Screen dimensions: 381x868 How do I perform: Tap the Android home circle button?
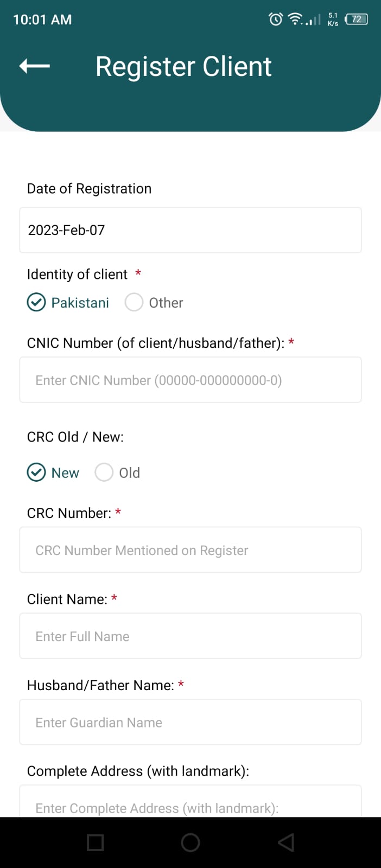[190, 843]
